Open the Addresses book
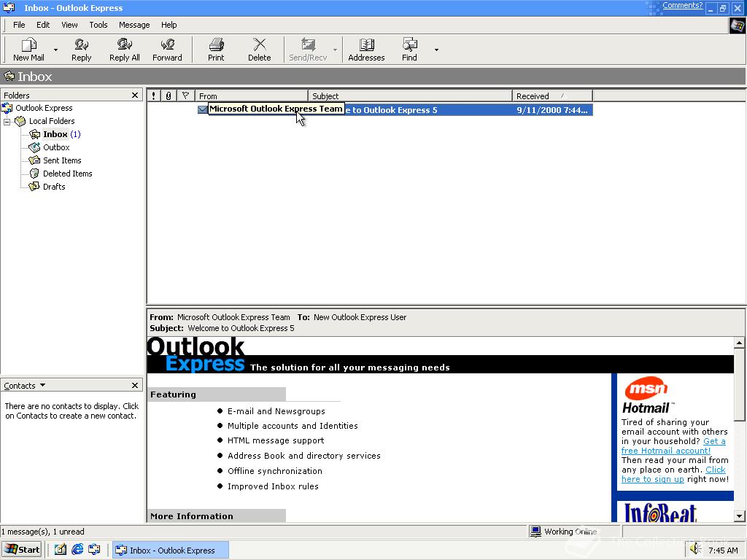Image resolution: width=747 pixels, height=560 pixels. pos(366,49)
